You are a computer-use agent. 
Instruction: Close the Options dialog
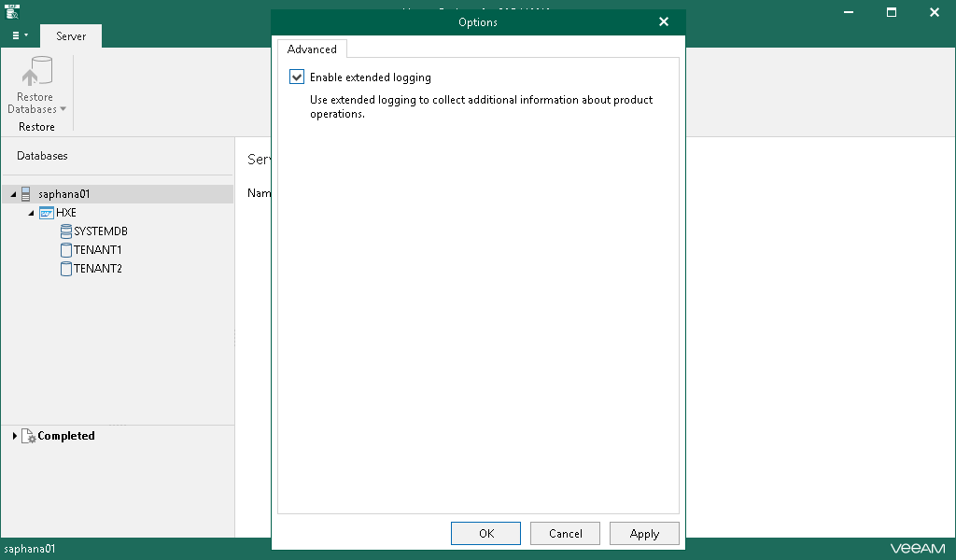(664, 22)
